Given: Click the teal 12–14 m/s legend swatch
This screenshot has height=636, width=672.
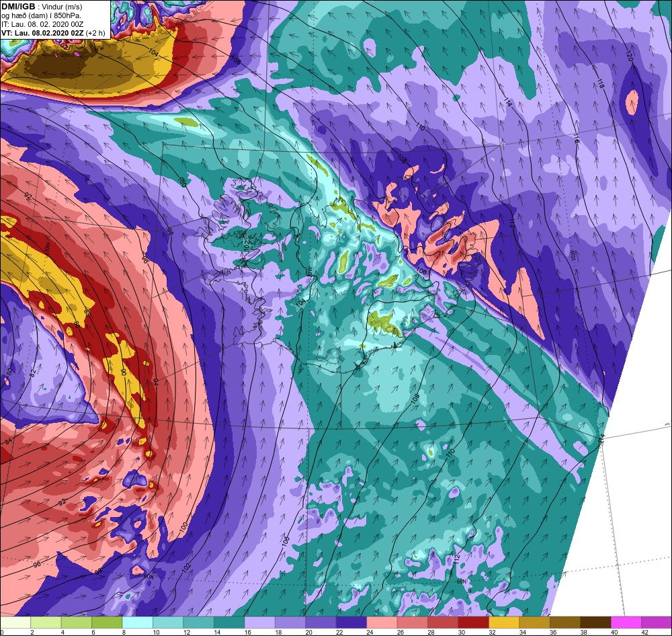Looking at the screenshot, I should click(199, 623).
